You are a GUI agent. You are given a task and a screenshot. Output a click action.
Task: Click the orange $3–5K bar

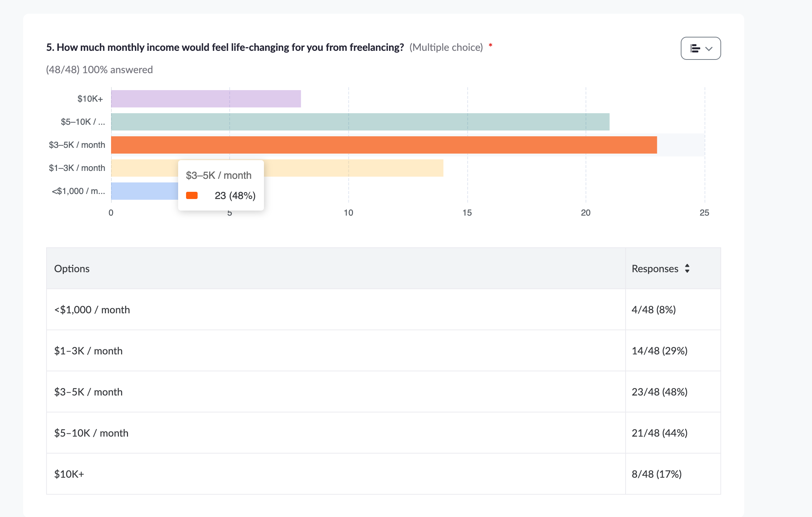click(x=384, y=145)
